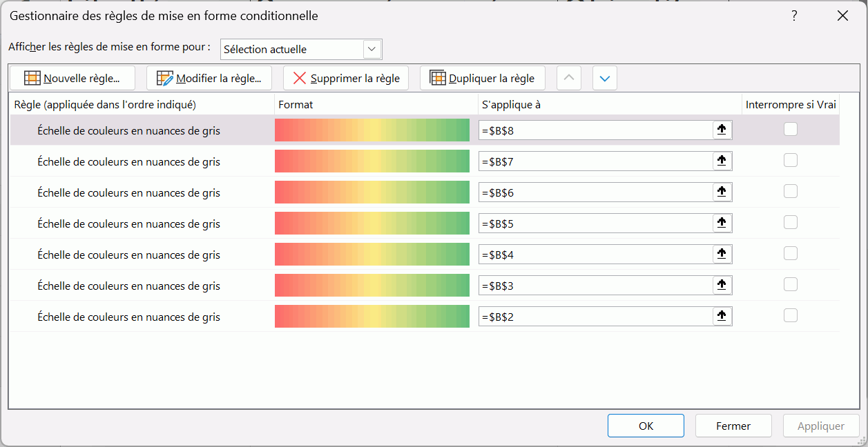
Task: Expand the Sélection actuelle dropdown
Action: point(372,50)
